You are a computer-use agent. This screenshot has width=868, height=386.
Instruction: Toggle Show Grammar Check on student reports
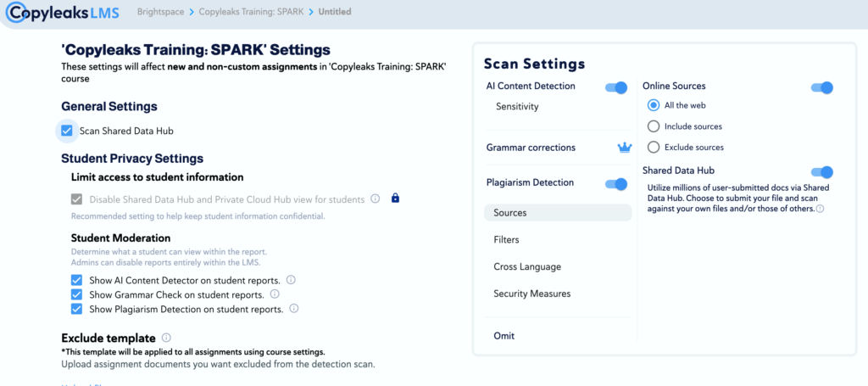77,295
